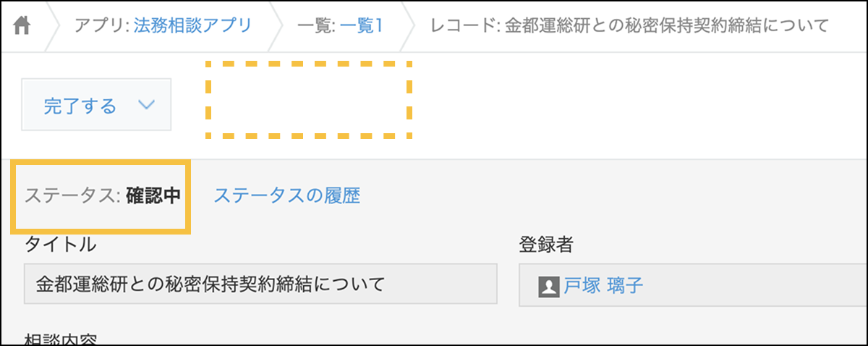
Task: Click the 一覧: breadcrumb prefix text
Action: pyautogui.click(x=317, y=26)
